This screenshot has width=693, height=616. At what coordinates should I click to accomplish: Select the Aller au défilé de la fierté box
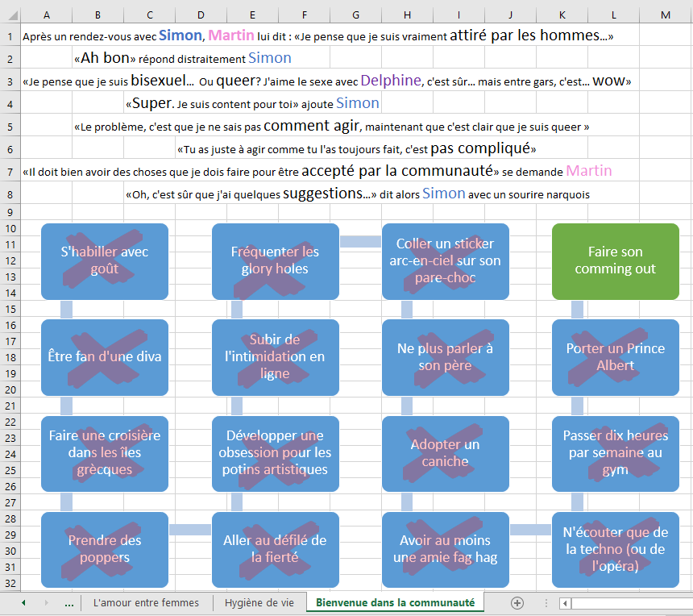(275, 549)
